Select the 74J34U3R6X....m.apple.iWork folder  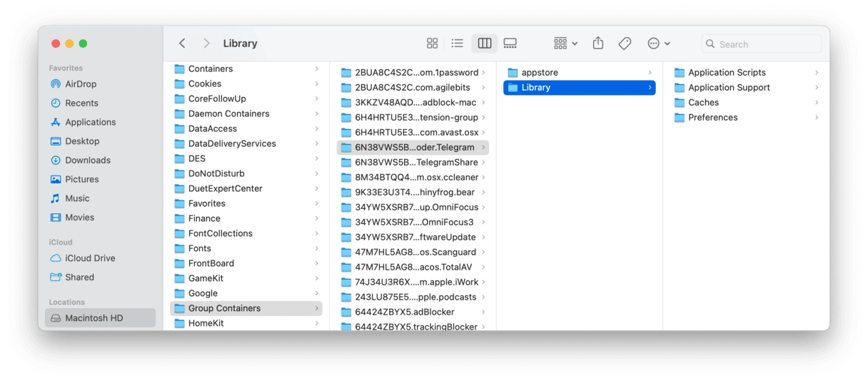click(x=413, y=283)
